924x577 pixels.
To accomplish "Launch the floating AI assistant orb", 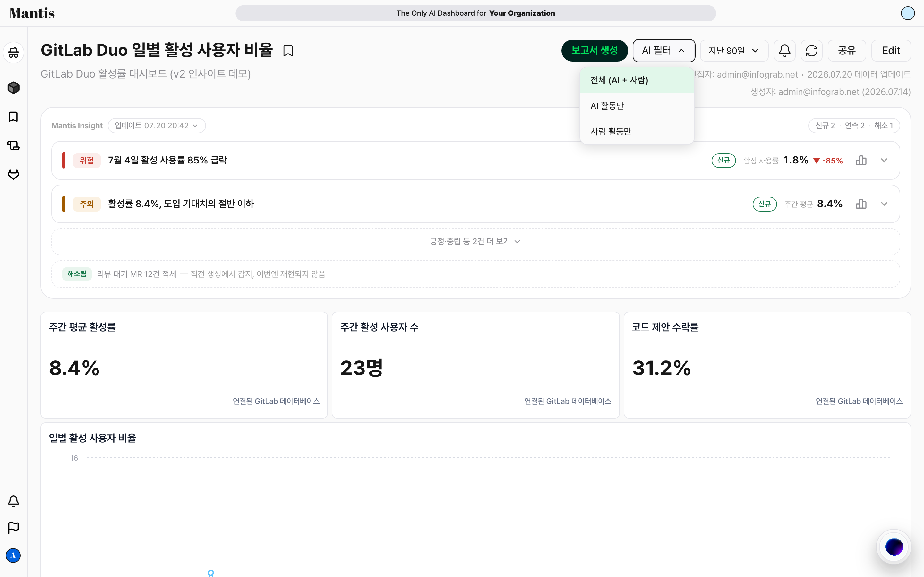I will point(894,547).
